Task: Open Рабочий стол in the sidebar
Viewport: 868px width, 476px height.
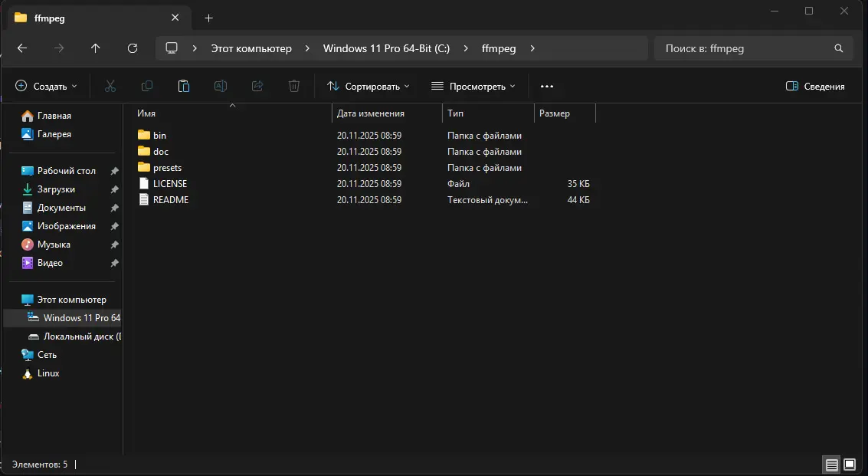Action: [x=67, y=171]
